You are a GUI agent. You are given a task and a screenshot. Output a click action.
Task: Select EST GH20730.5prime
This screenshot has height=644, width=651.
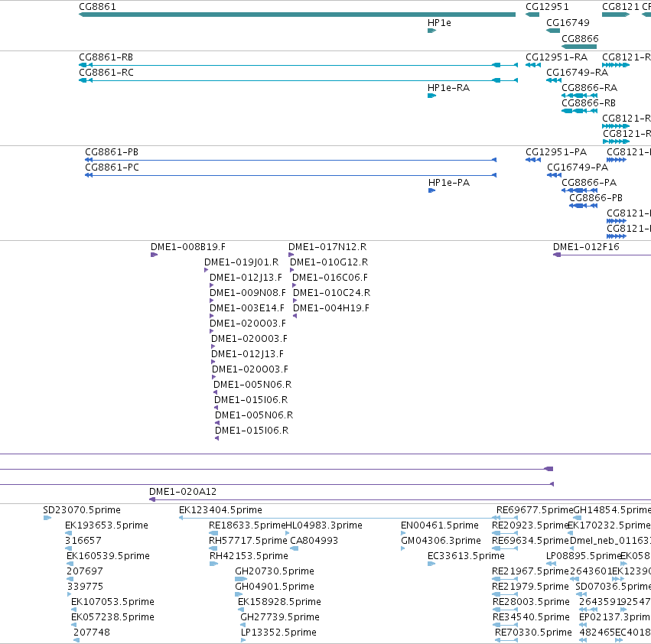click(x=241, y=579)
